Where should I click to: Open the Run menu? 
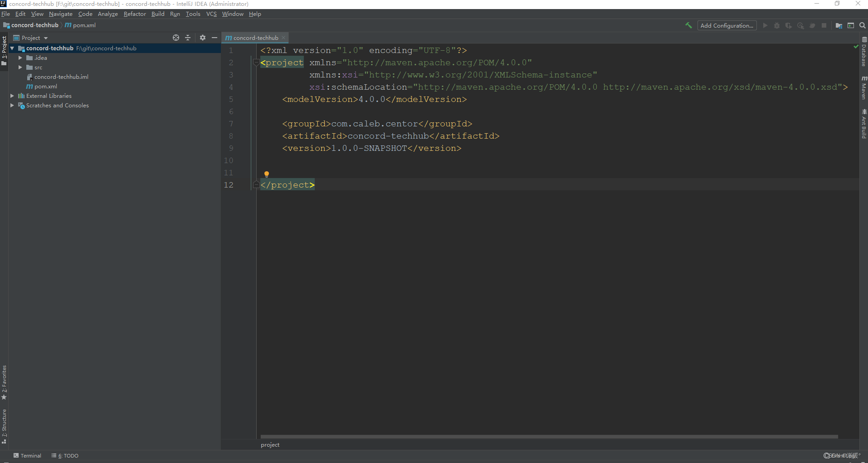(175, 14)
